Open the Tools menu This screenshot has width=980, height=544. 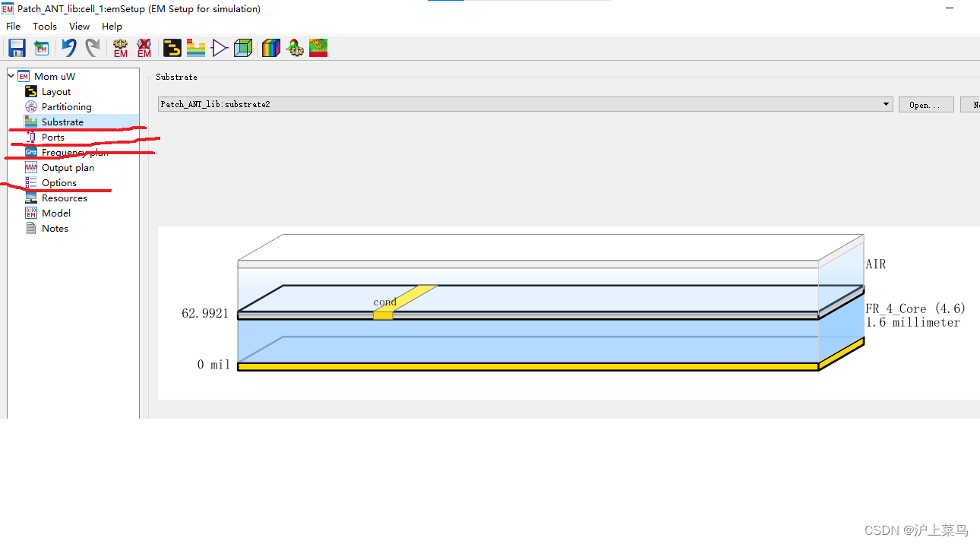point(45,26)
